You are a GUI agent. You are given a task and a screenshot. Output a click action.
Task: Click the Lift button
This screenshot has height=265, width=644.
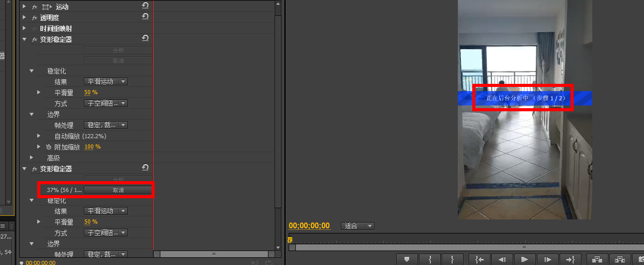pos(597,259)
